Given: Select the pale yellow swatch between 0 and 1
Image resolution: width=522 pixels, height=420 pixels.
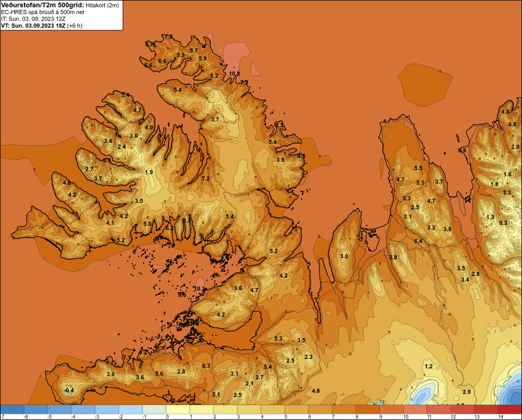Looking at the screenshot, I should pos(178,409).
